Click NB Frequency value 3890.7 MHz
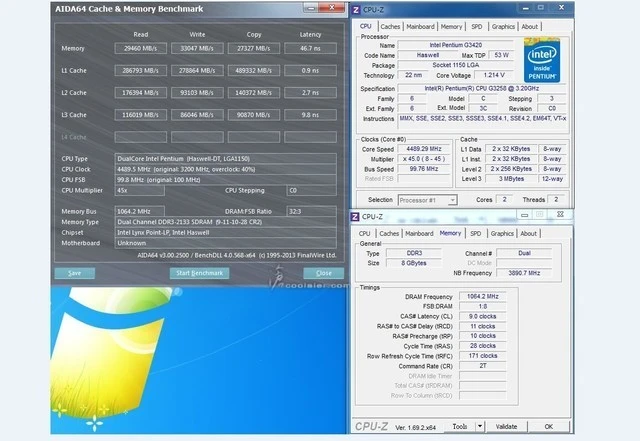Viewport: 640px width, 441px height. tap(524, 273)
